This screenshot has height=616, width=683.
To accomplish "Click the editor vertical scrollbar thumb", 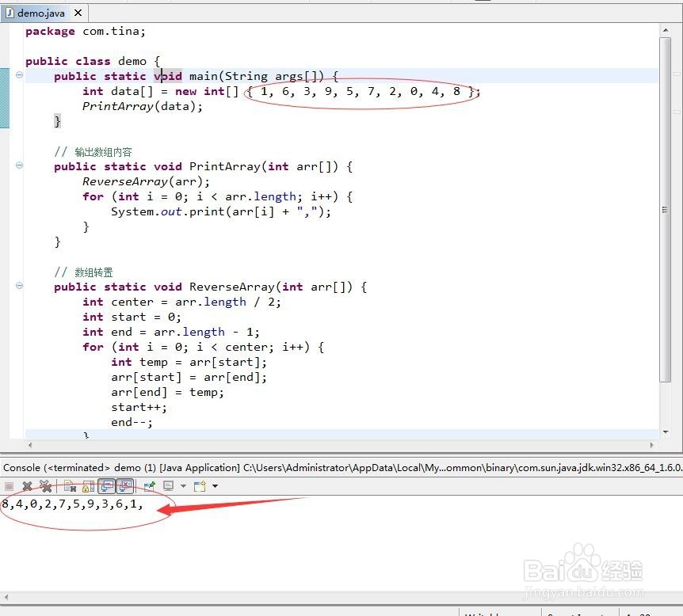I will (x=665, y=209).
